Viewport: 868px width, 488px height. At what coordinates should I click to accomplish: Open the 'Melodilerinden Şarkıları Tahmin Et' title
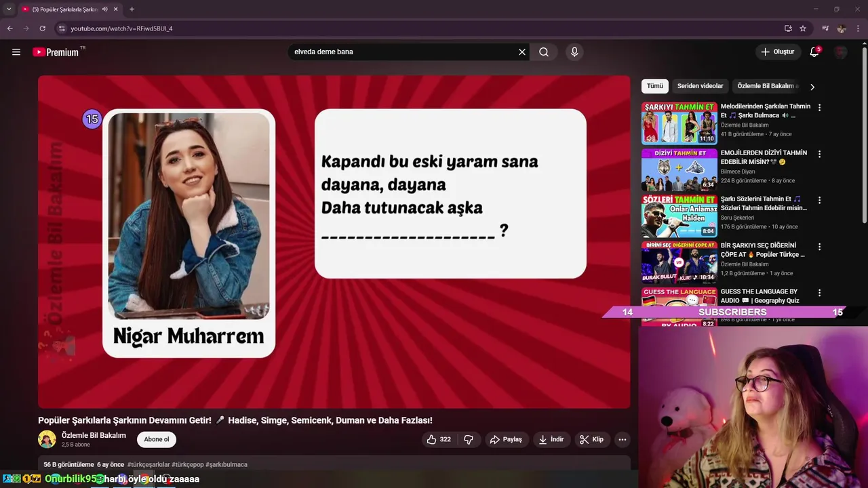coord(766,111)
